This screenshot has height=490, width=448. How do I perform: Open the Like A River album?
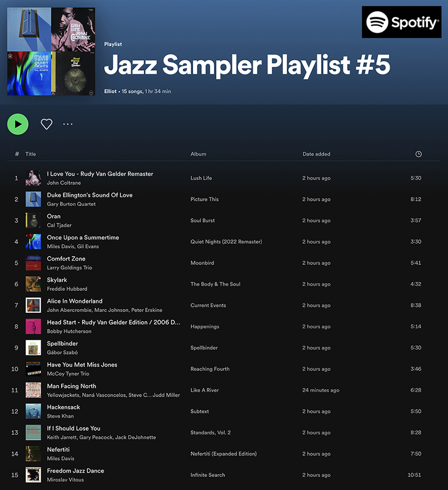[205, 390]
